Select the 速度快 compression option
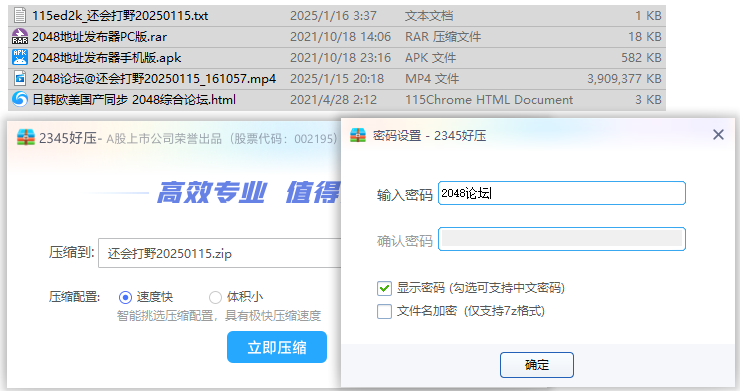 tap(125, 297)
